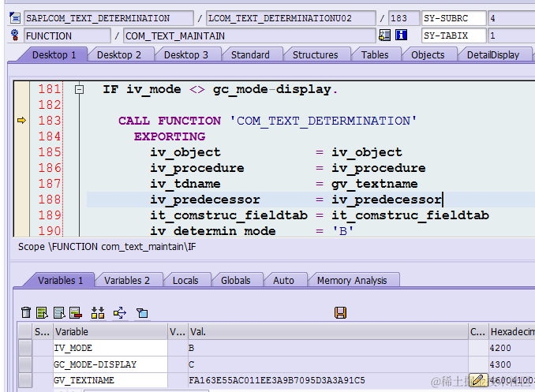Select the row selector for GC_MODE-DISPLAY

click(x=25, y=364)
